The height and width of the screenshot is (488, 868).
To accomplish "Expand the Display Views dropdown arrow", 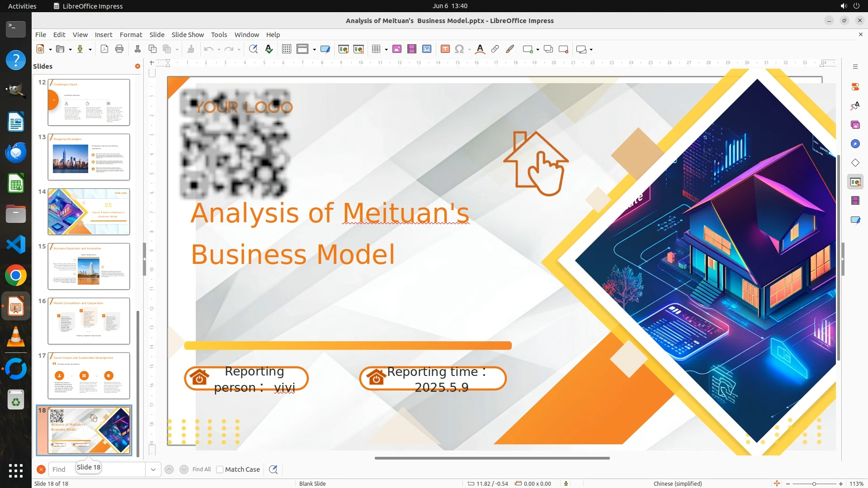I will point(314,50).
